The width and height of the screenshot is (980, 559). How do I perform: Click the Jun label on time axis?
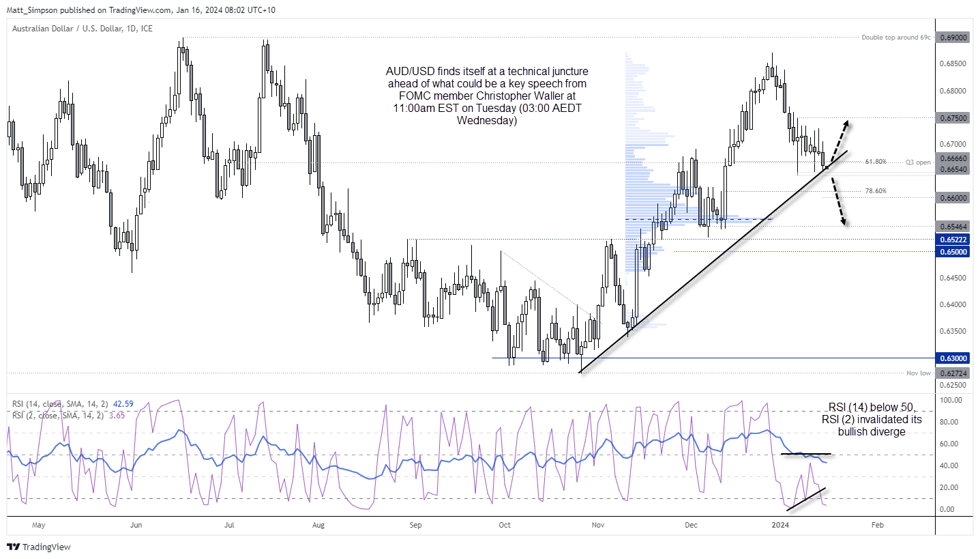pyautogui.click(x=135, y=526)
